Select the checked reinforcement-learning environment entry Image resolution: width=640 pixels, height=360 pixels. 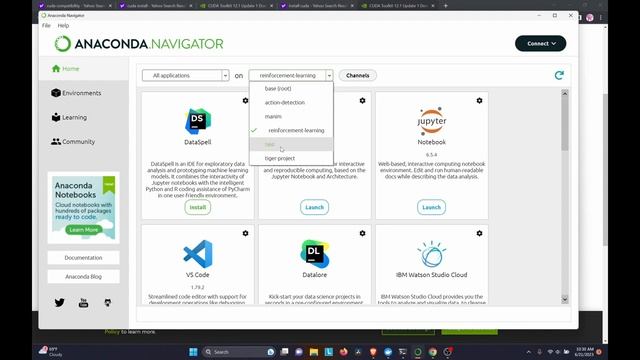(x=291, y=130)
